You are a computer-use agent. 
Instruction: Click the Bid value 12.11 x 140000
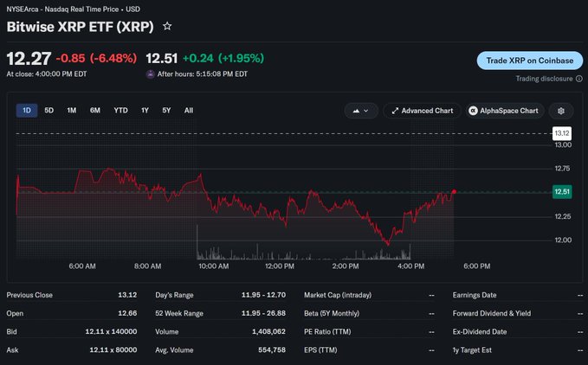pyautogui.click(x=111, y=331)
